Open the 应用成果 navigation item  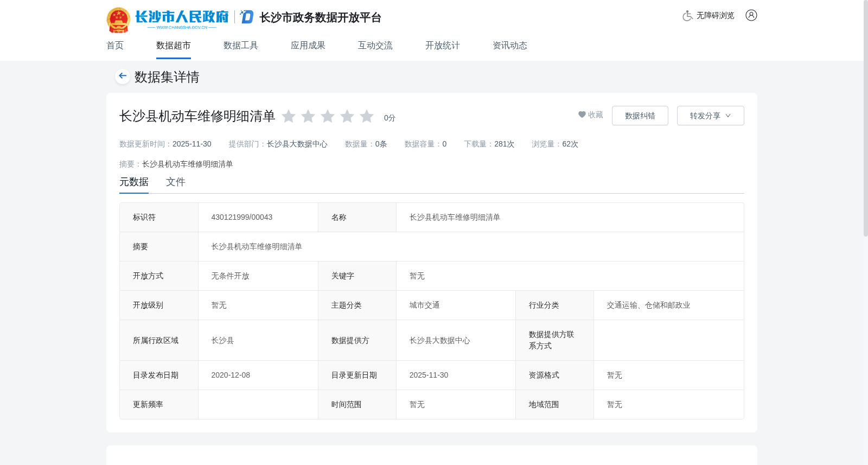click(x=308, y=46)
